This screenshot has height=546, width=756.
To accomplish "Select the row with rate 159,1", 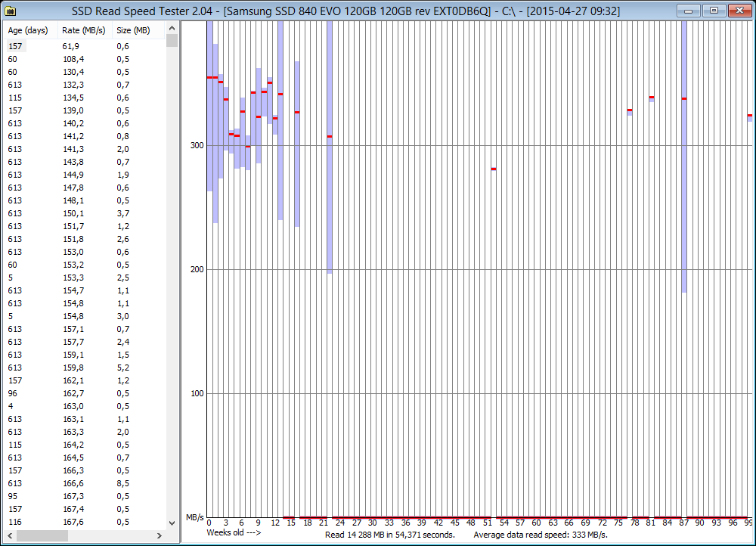I will 85,355.
